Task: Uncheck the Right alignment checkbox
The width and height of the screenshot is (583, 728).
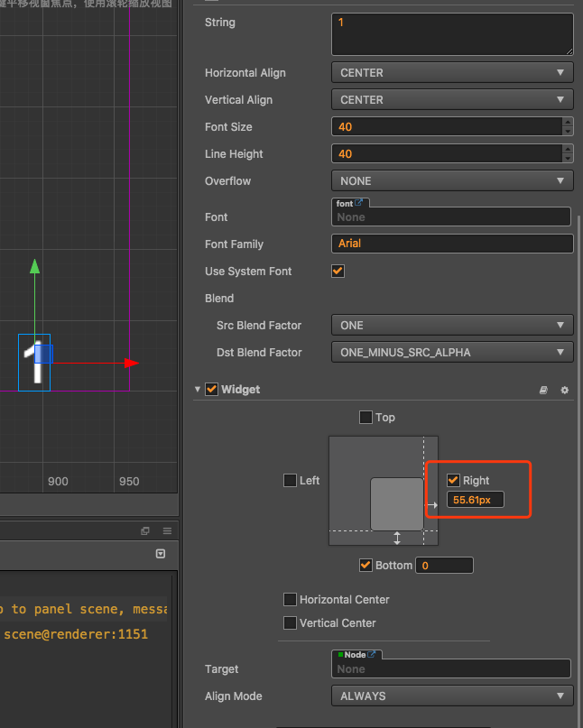Action: 453,480
